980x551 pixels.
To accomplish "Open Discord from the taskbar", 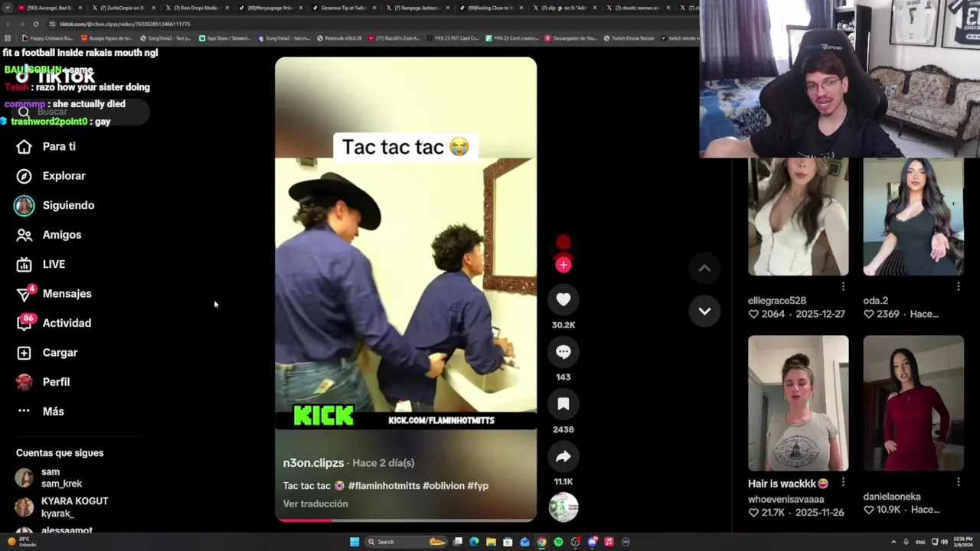I will click(592, 542).
